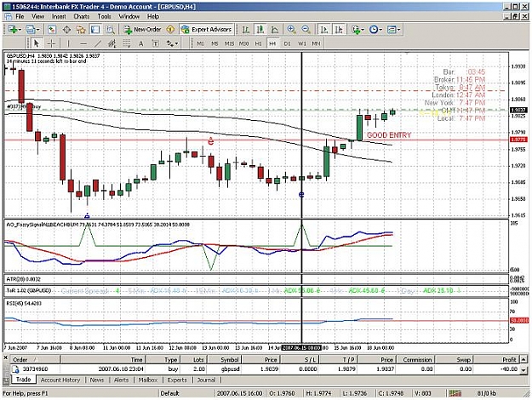Select the arrow cursor tool
Screen dimensions: 532x400
(x=37, y=43)
